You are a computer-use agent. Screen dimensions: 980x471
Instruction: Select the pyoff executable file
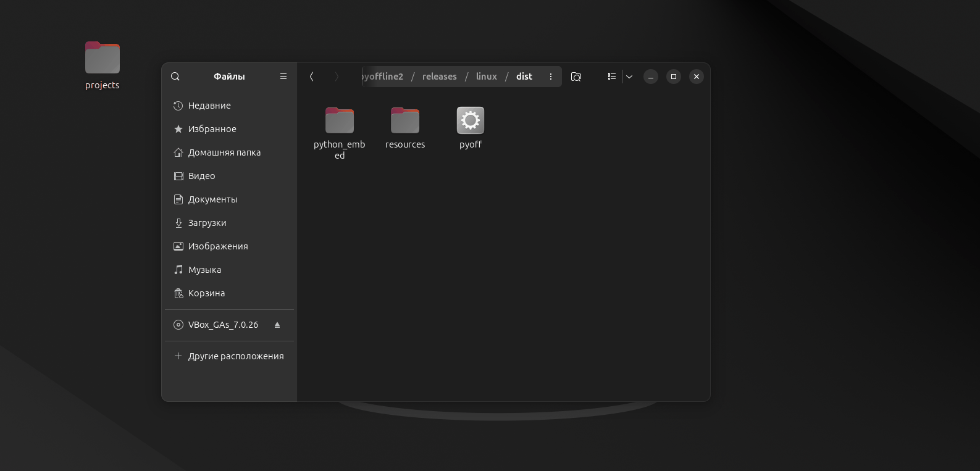coord(471,120)
